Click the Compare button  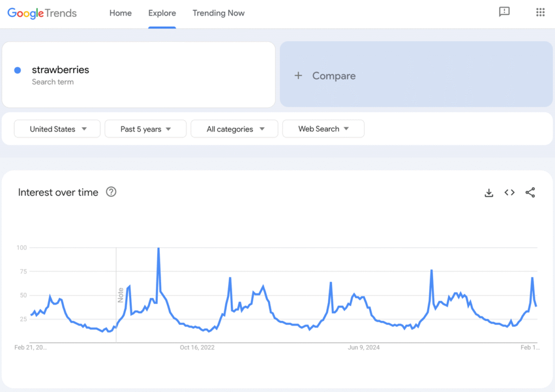coord(333,76)
